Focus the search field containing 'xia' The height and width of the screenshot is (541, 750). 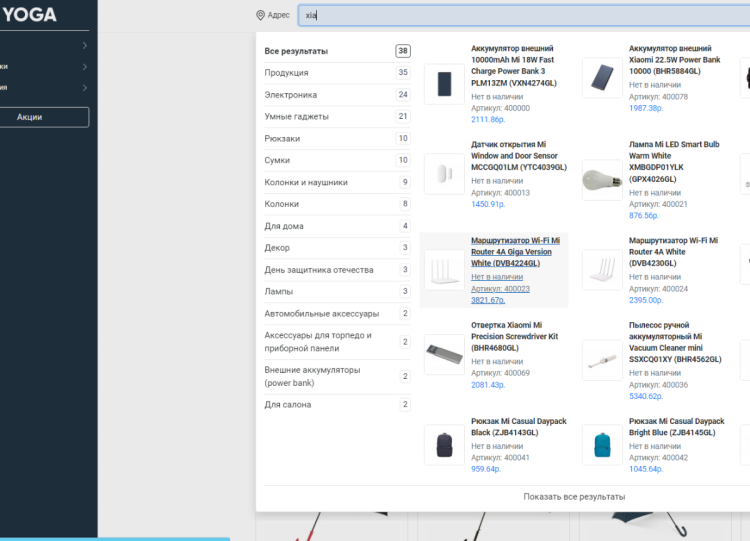(x=524, y=15)
